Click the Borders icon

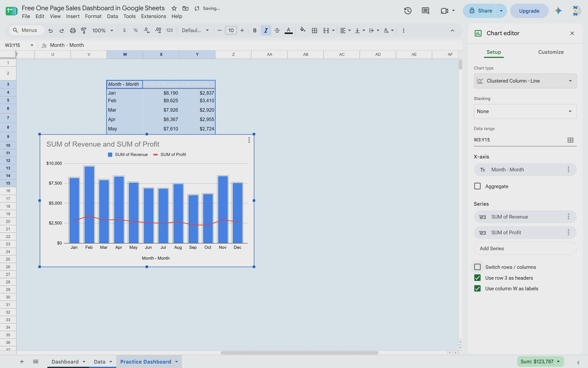pyautogui.click(x=314, y=31)
